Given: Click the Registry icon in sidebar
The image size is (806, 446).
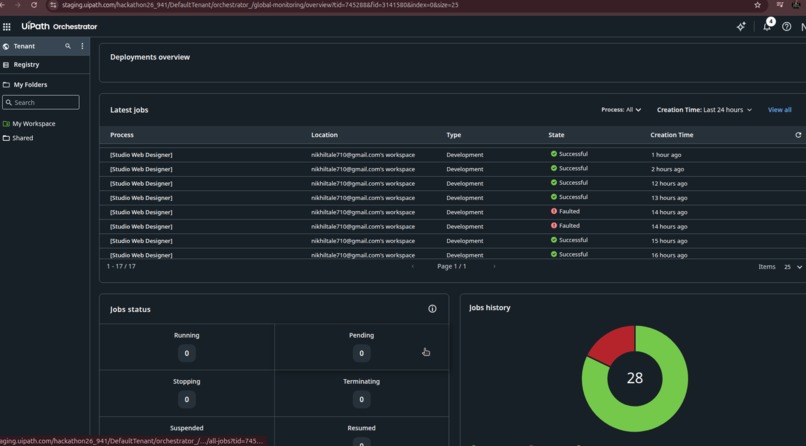Looking at the screenshot, I should tap(6, 65).
